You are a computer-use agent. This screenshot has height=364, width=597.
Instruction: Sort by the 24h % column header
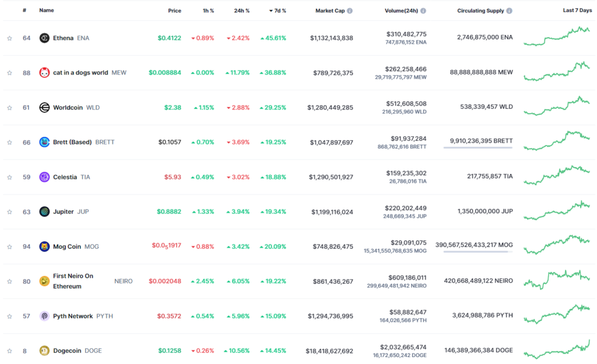tap(242, 10)
